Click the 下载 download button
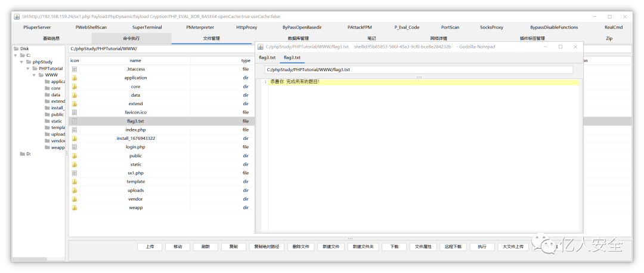Image resolution: width=644 pixels, height=273 pixels. tap(394, 247)
